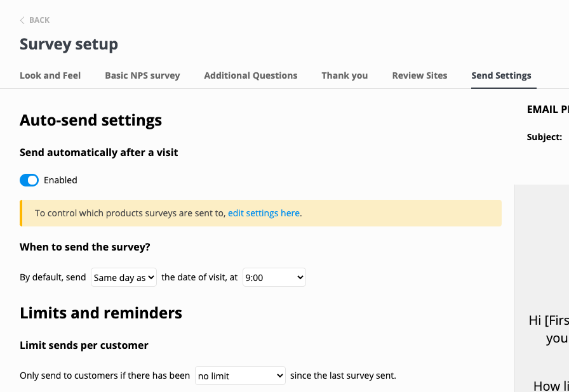569x392 pixels.
Task: Select the Send Settings tab
Action: pyautogui.click(x=501, y=75)
